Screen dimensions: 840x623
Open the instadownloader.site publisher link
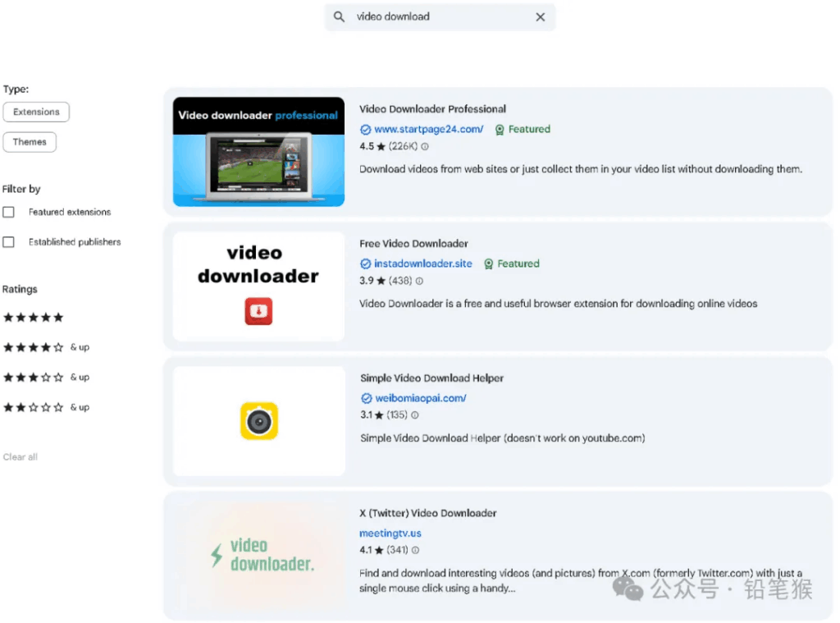click(423, 264)
